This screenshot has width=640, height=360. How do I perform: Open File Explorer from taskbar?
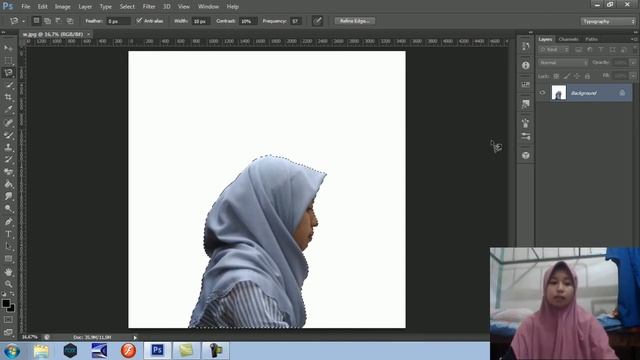pos(41,351)
